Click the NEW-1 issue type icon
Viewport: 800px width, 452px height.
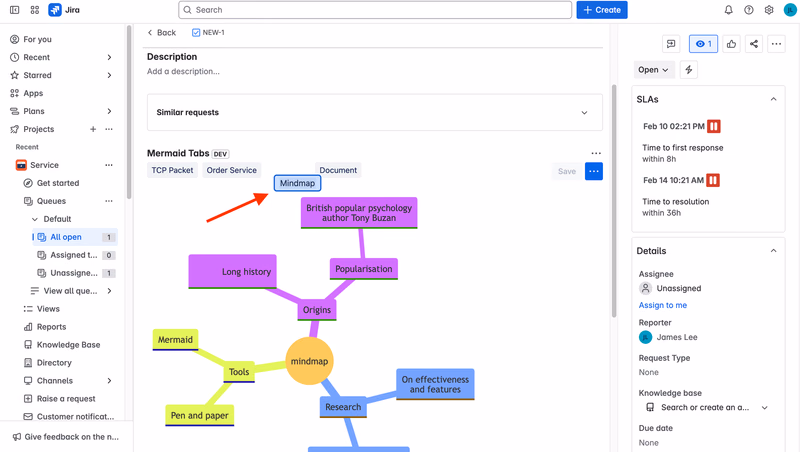click(x=196, y=33)
